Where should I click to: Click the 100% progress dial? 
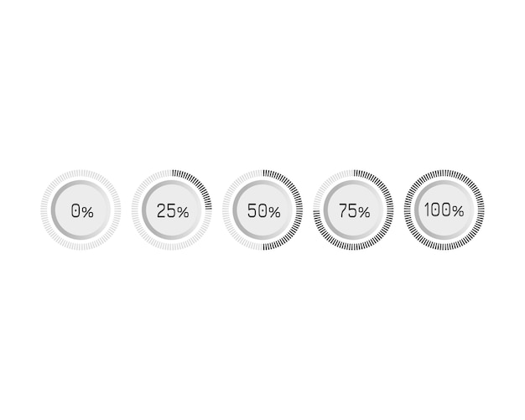[x=444, y=210]
